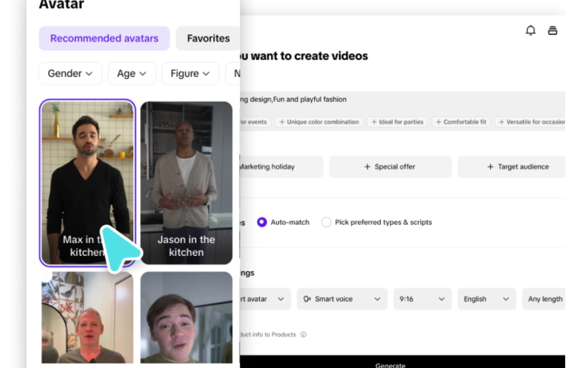Change the 9:16 aspect ratio dropdown
Viewport: 588px width, 368px height.
422,299
